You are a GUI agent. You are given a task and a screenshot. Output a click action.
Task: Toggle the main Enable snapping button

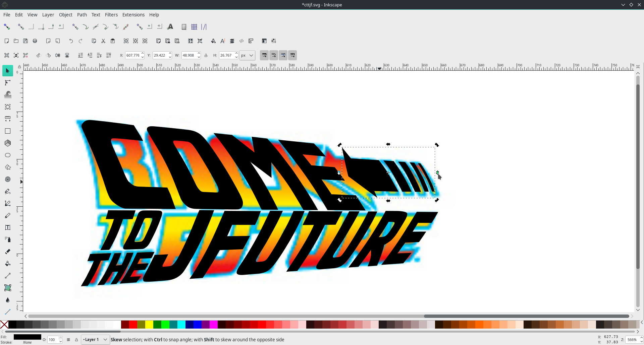click(7, 27)
